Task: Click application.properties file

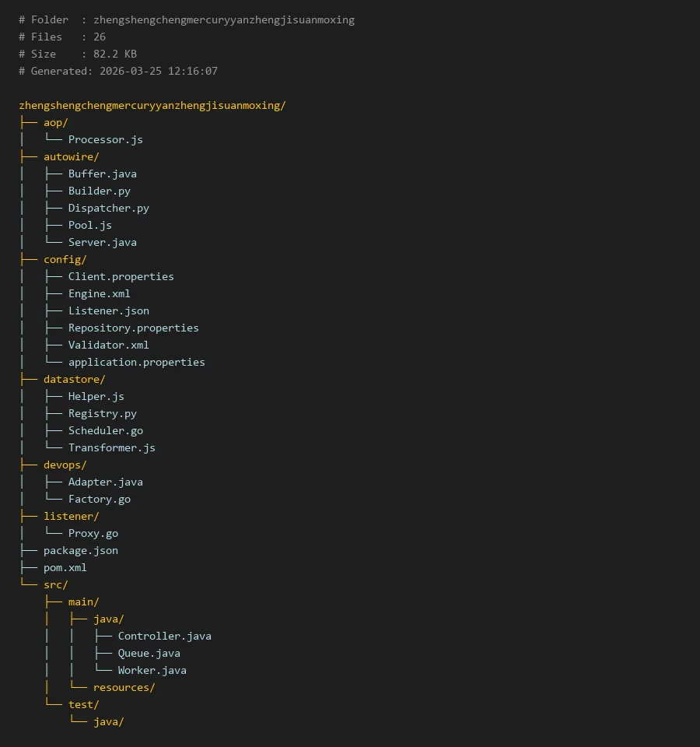Action: (136, 362)
